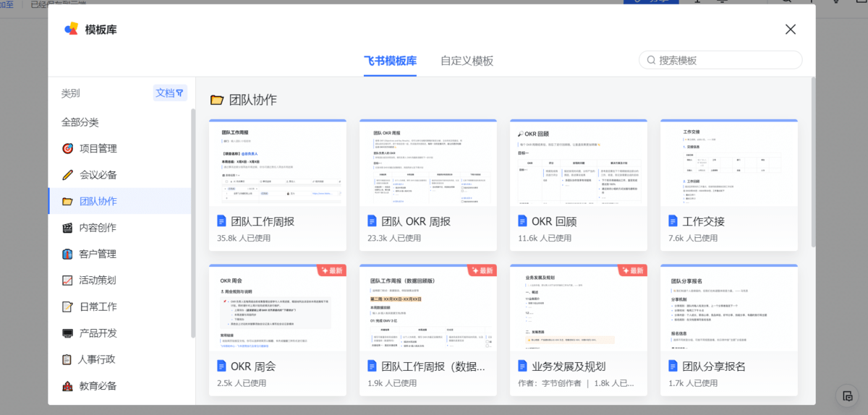Viewport: 868px width, 415px height.
Task: Click the magnifier icon in search box
Action: [651, 60]
